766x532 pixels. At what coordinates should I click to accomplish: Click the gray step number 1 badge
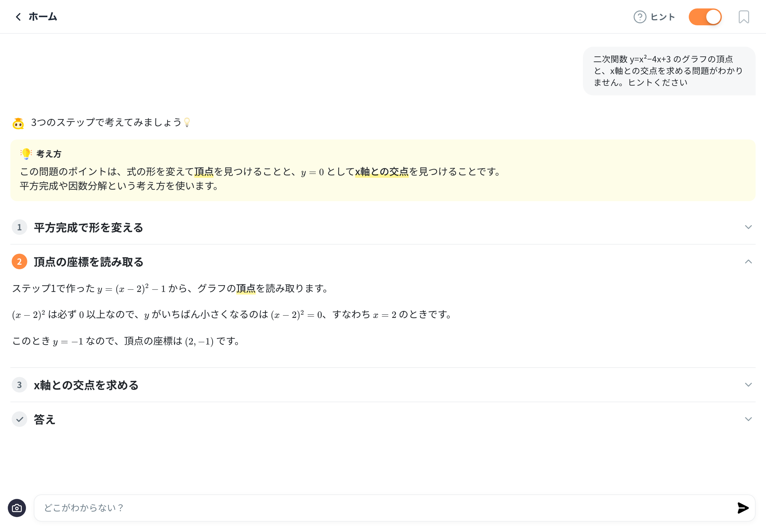click(x=19, y=227)
